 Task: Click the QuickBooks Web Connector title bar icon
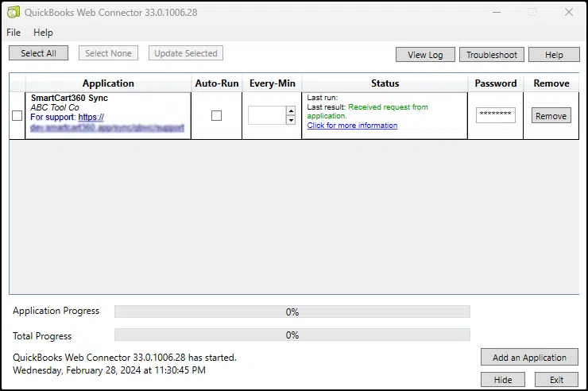14,12
